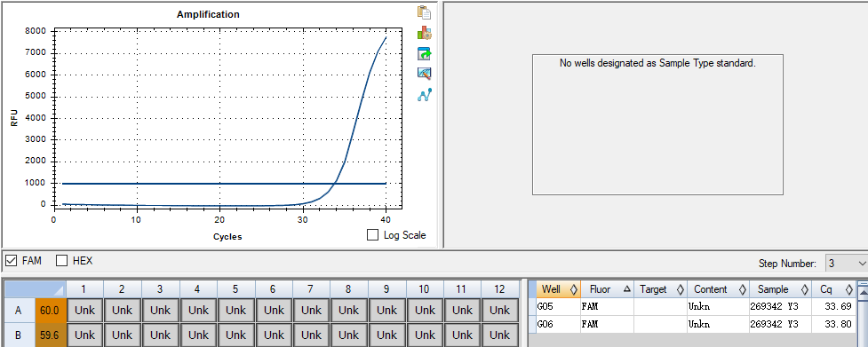Select well B3 Unk
The width and height of the screenshot is (868, 347).
point(160,335)
